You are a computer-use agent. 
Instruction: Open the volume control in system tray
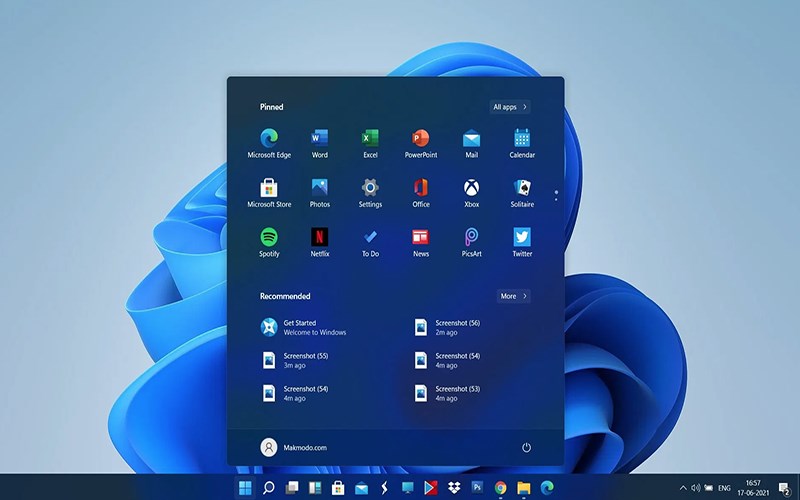click(x=695, y=488)
